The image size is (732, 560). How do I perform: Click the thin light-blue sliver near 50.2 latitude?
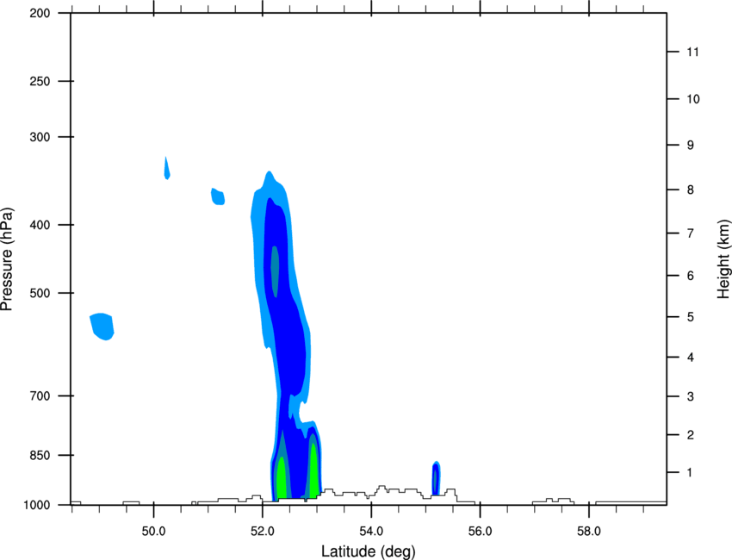click(167, 169)
